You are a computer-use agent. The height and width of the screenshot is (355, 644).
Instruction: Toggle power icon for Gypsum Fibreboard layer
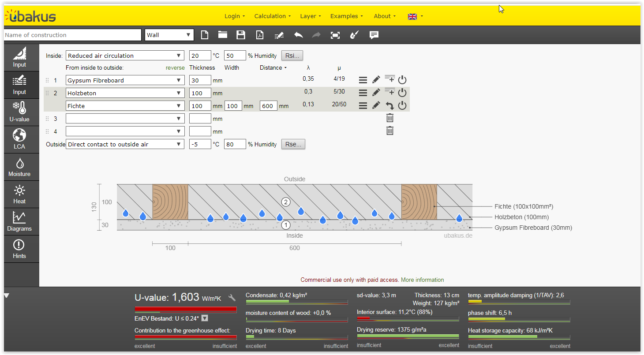click(402, 80)
